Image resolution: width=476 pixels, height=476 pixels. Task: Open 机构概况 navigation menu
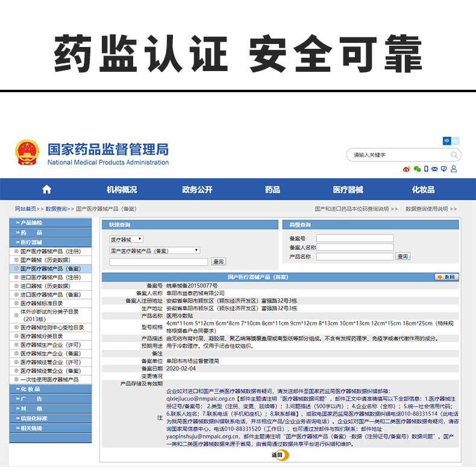[x=122, y=190]
